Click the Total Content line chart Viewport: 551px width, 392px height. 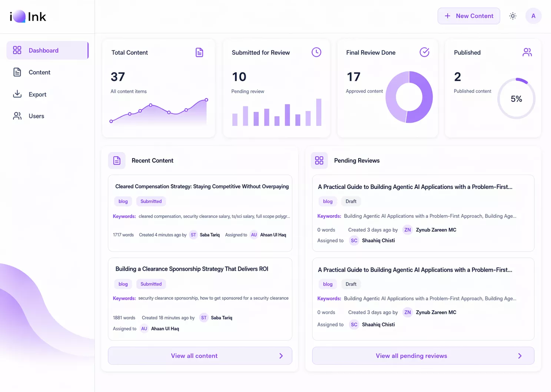[159, 112]
